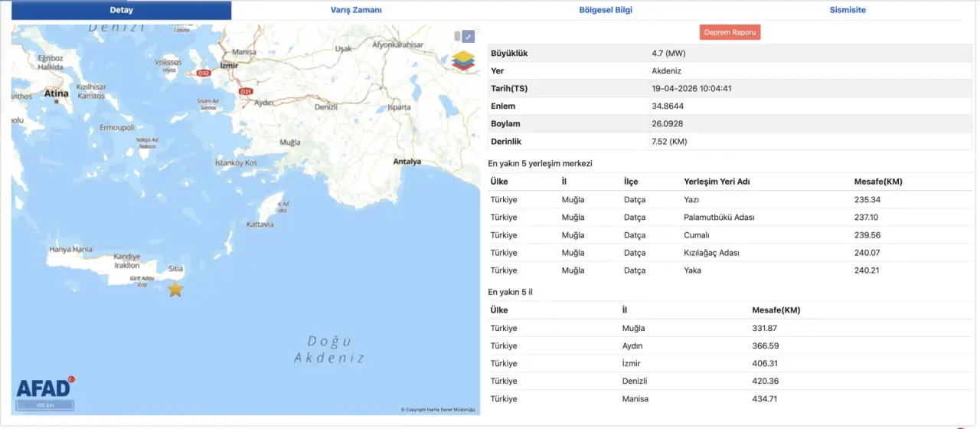The width and height of the screenshot is (980, 429).
Task: Select the Sismisite tab
Action: pos(848,10)
